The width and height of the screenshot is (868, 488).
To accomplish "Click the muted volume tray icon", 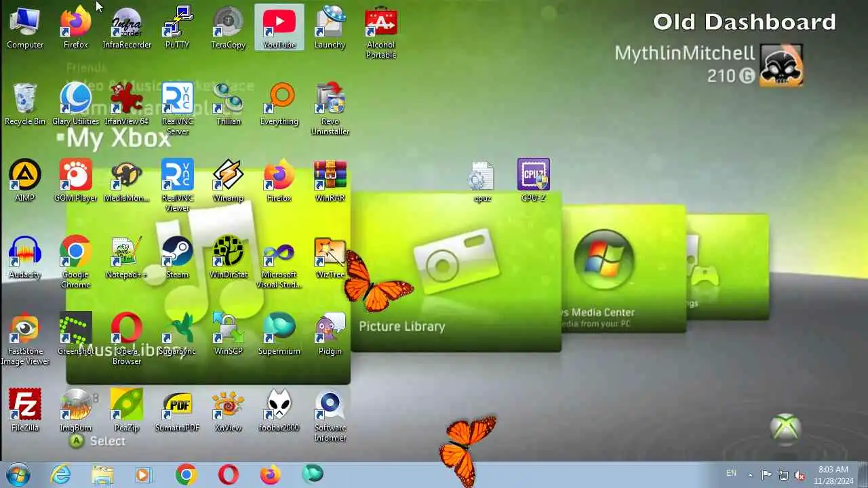I will (x=800, y=474).
